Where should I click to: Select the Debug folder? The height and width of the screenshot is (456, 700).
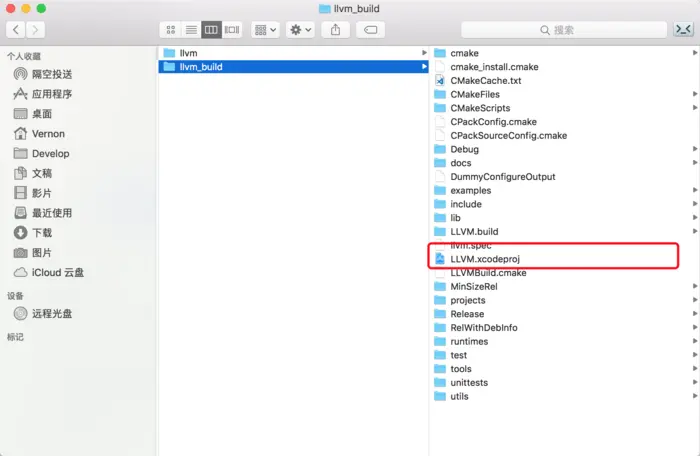point(565,149)
